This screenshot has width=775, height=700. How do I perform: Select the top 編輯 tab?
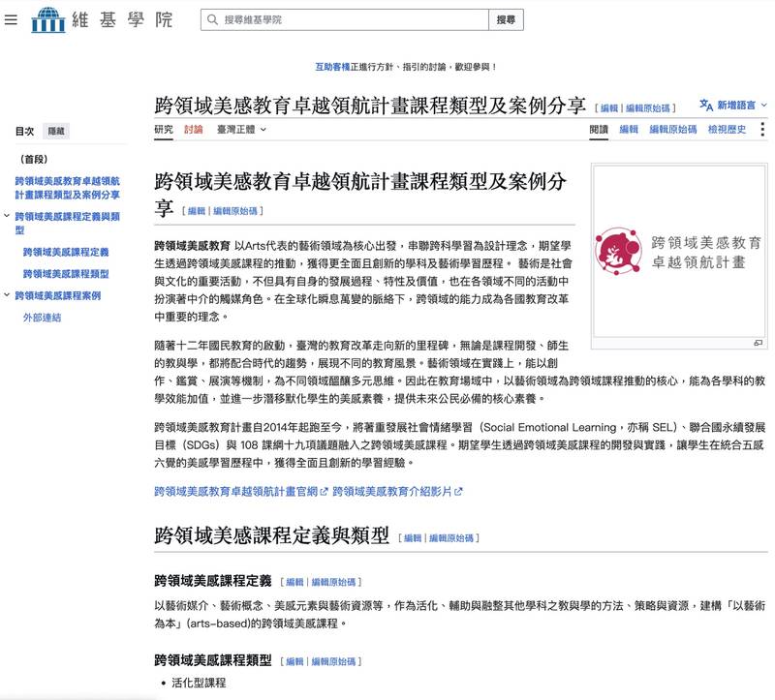pos(629,130)
